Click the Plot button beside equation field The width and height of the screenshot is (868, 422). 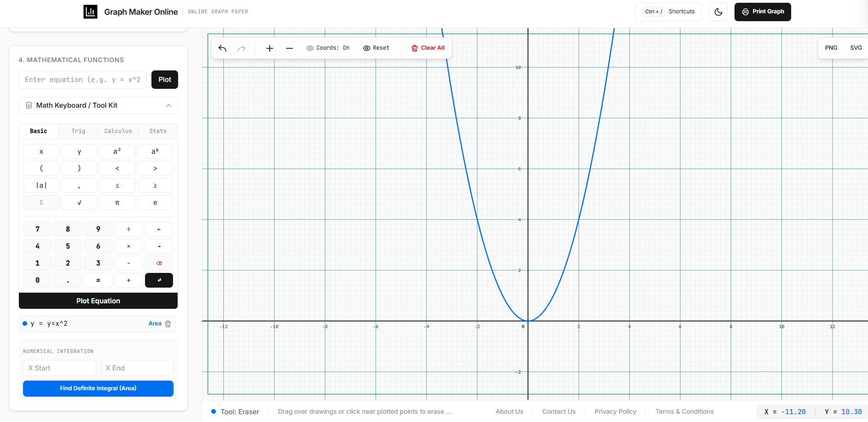165,80
